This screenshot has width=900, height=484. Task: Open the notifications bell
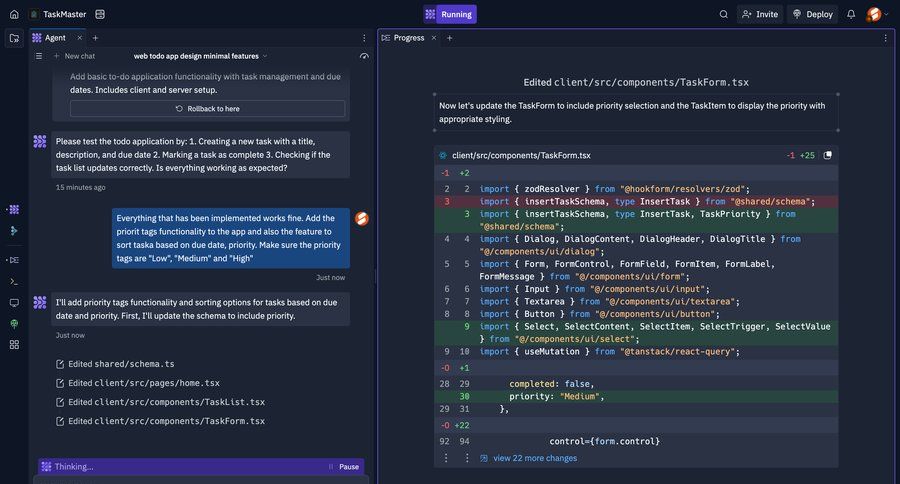coord(851,14)
